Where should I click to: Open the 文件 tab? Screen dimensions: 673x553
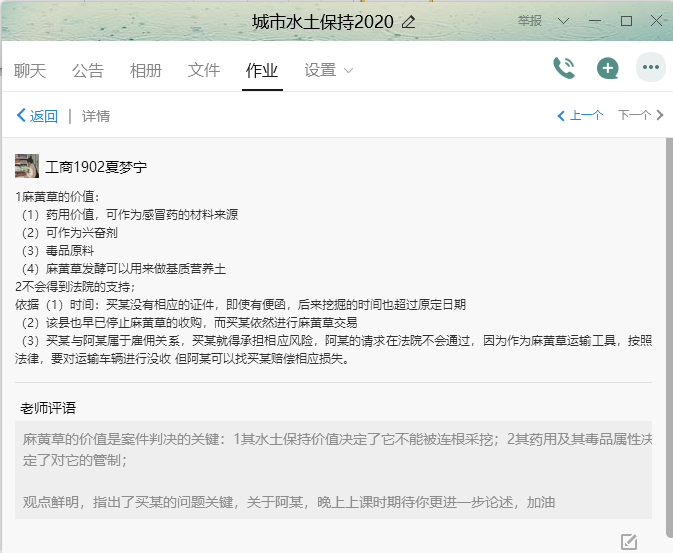click(204, 70)
